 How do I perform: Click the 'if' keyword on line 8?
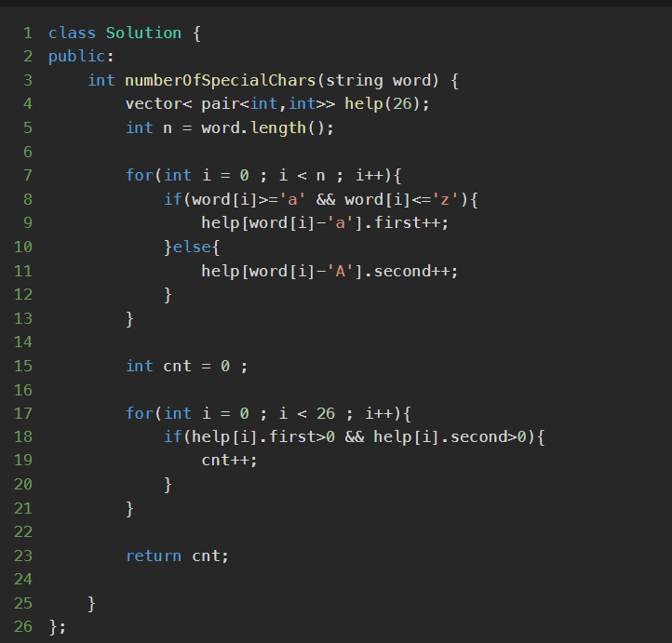point(173,199)
